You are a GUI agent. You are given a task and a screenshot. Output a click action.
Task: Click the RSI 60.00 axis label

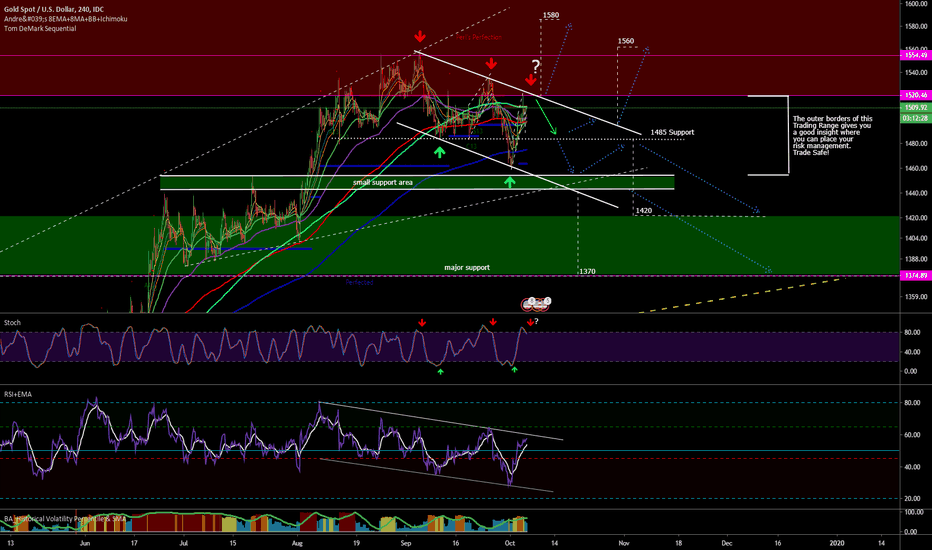point(911,435)
